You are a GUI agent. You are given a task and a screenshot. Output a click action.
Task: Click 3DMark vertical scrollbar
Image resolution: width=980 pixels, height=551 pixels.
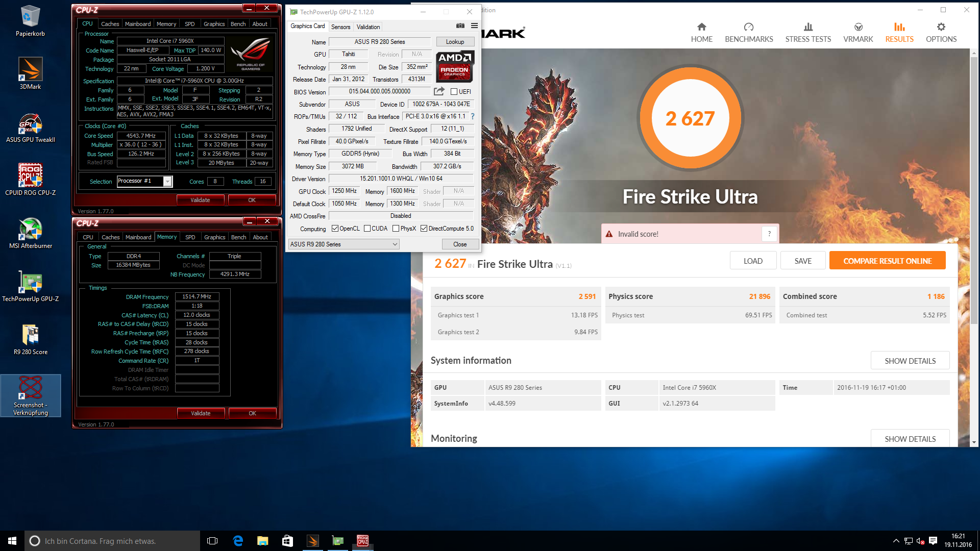[974, 190]
